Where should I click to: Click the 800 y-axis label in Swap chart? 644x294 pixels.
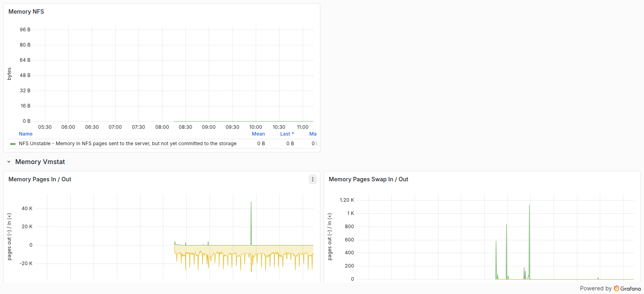349,227
